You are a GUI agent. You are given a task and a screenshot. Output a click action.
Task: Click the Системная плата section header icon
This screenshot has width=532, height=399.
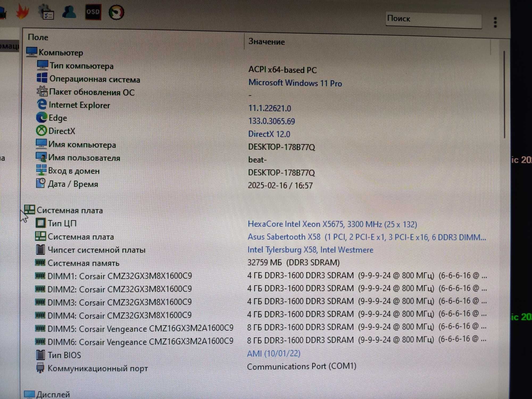(x=30, y=209)
